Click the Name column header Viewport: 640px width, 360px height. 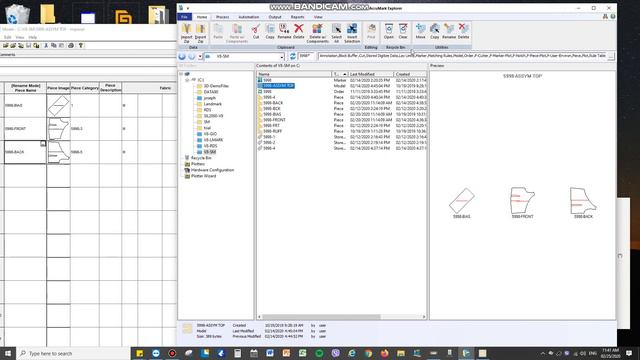click(294, 74)
